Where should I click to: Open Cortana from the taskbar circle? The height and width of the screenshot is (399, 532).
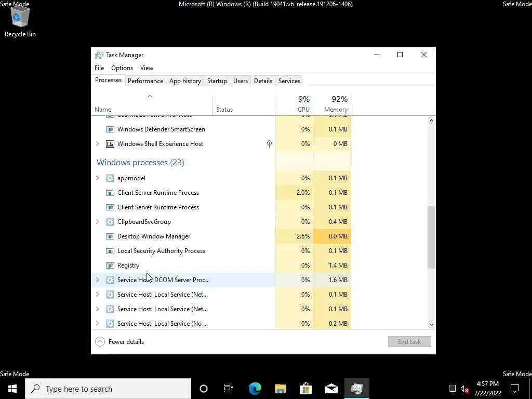[x=204, y=389]
